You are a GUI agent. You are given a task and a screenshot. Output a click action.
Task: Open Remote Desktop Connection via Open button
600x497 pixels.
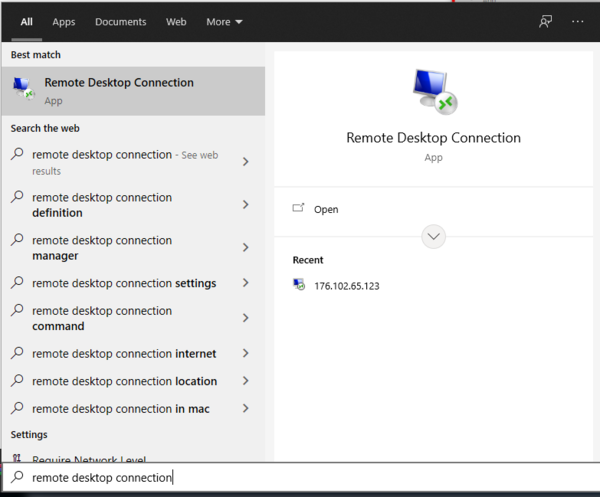point(326,209)
